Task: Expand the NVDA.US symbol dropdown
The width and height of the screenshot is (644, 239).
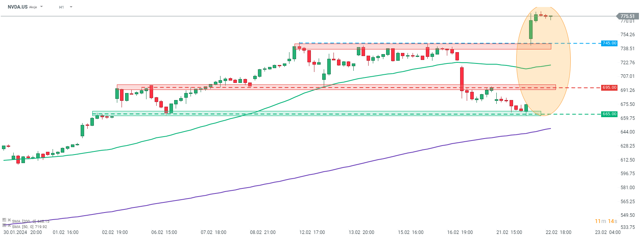Action: 42,7
